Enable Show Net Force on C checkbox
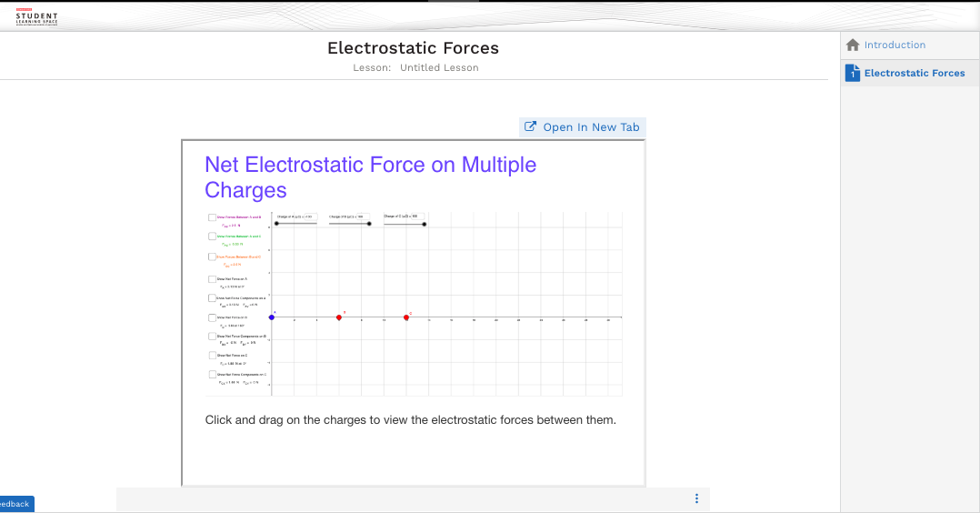Screen dimensions: 980x513 pyautogui.click(x=212, y=355)
